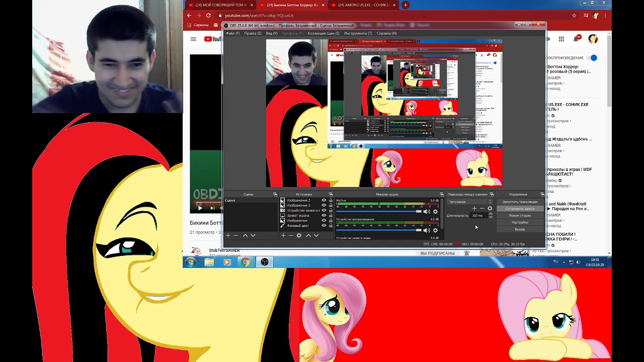This screenshot has height=362, width=644.
Task: Undock the Переходы между сценами panel
Action: point(492,195)
